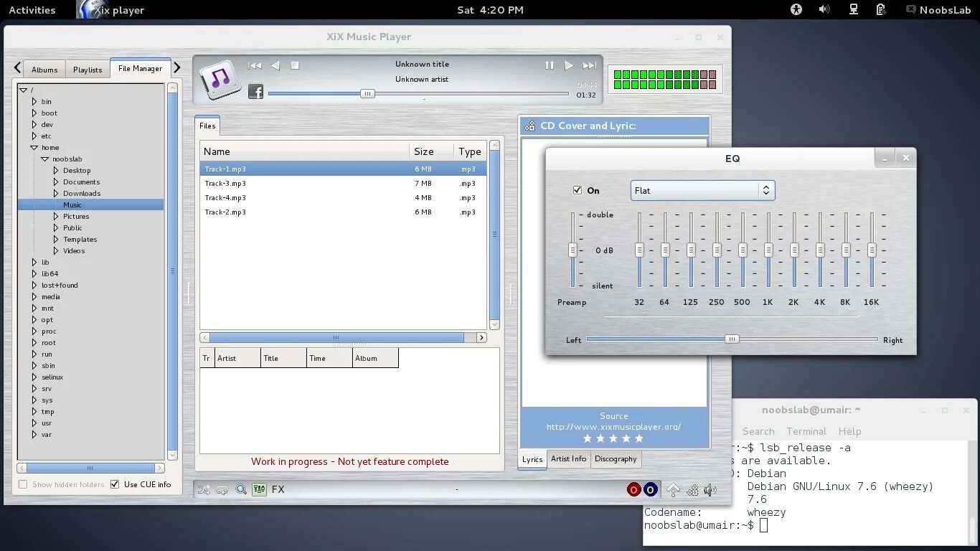
Task: Open the Artist Info tab
Action: [568, 458]
